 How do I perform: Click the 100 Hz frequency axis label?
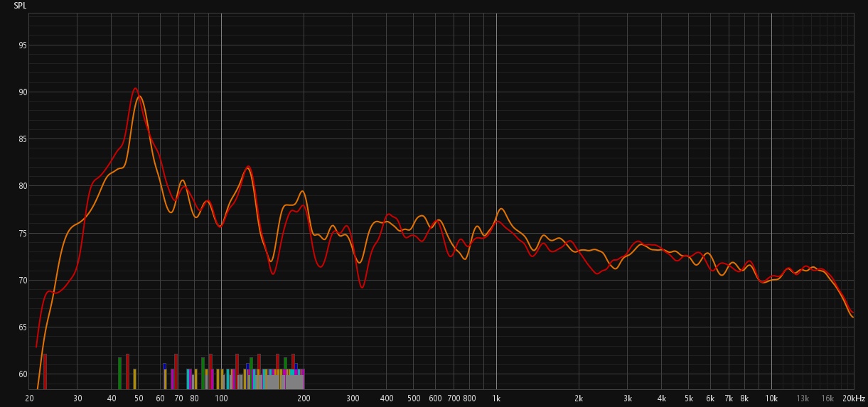point(221,399)
